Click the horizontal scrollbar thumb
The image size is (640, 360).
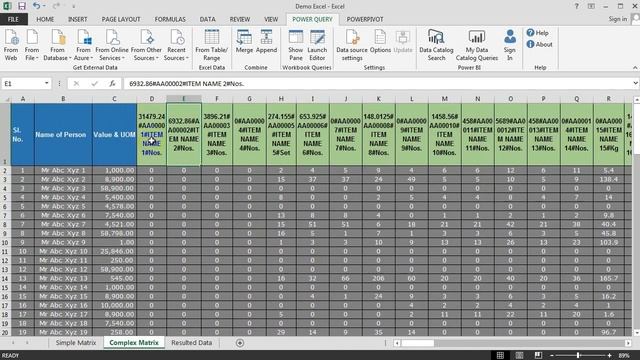point(418,343)
